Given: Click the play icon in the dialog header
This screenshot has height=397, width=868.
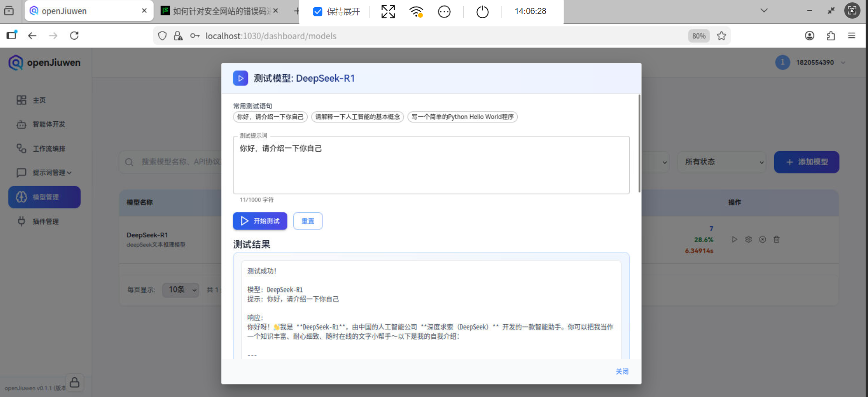Looking at the screenshot, I should click(240, 78).
